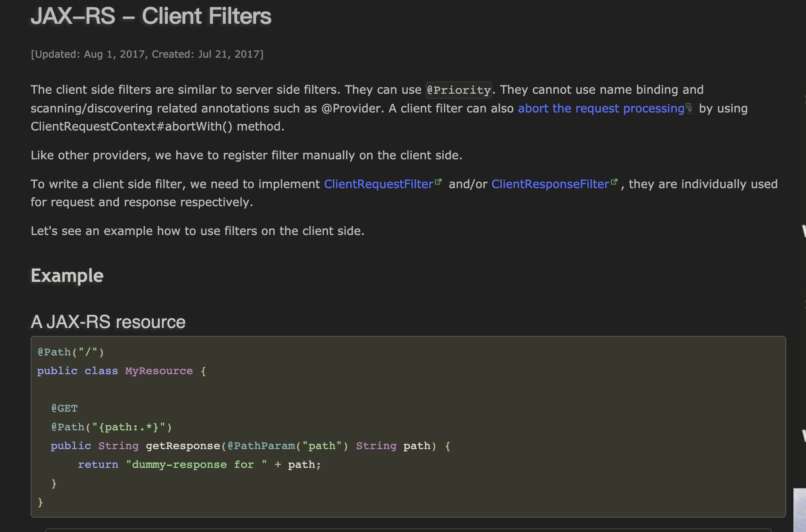Image resolution: width=806 pixels, height=532 pixels.
Task: Click external-link icon beside ClientResponseFilter
Action: click(x=614, y=182)
